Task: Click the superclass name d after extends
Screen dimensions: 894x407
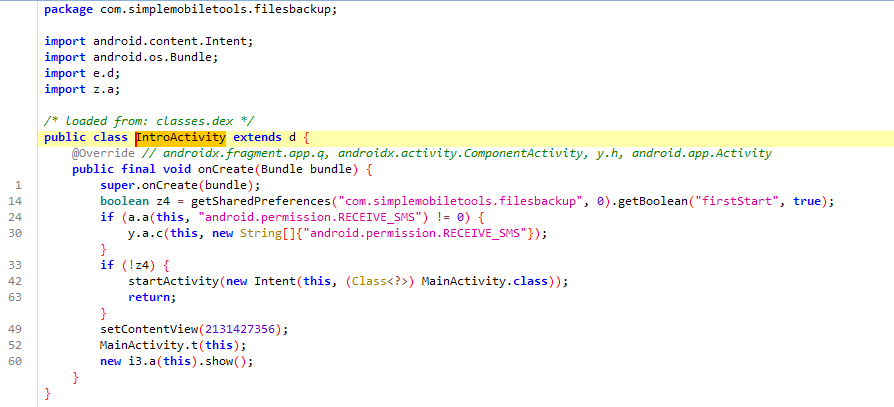Action: pyautogui.click(x=292, y=137)
